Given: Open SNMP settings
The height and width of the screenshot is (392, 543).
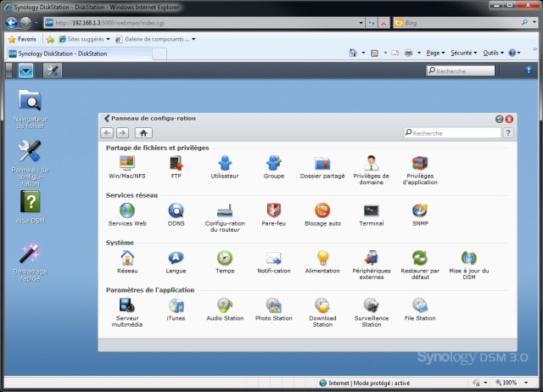Looking at the screenshot, I should click(420, 215).
